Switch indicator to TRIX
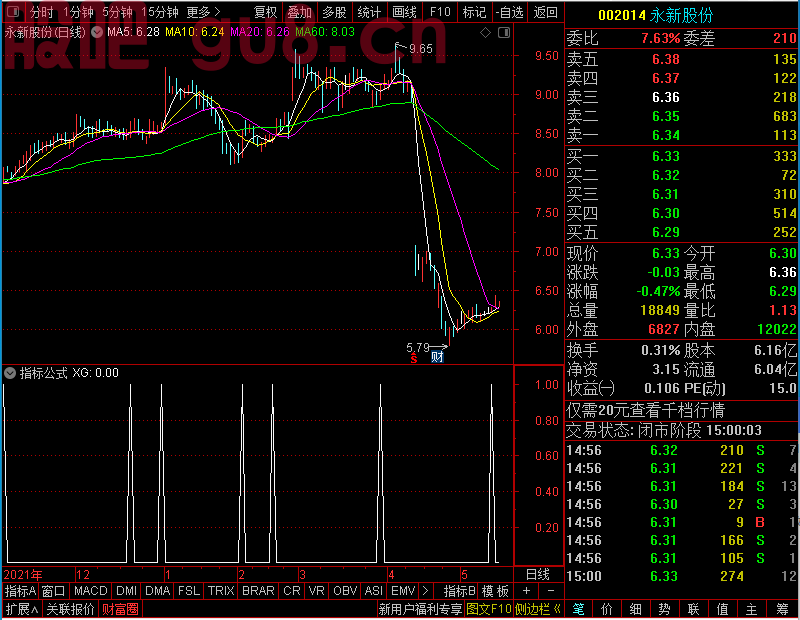 [221, 591]
